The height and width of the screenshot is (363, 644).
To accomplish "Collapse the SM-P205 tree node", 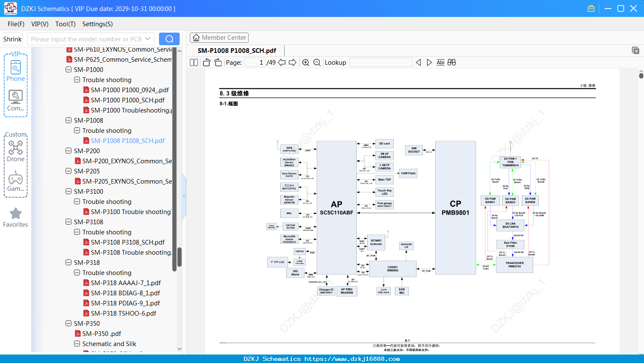I will (x=69, y=171).
